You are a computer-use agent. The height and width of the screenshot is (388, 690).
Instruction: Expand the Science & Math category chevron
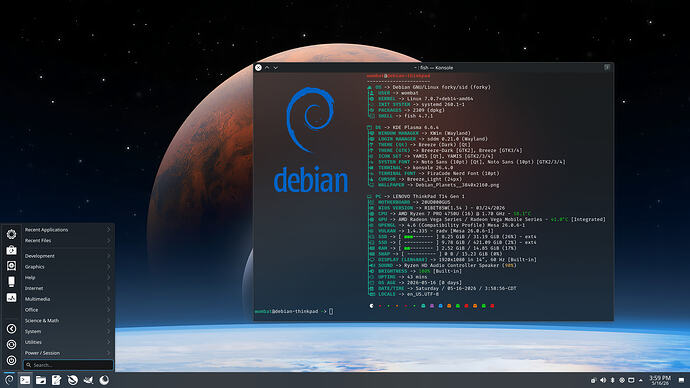click(108, 321)
